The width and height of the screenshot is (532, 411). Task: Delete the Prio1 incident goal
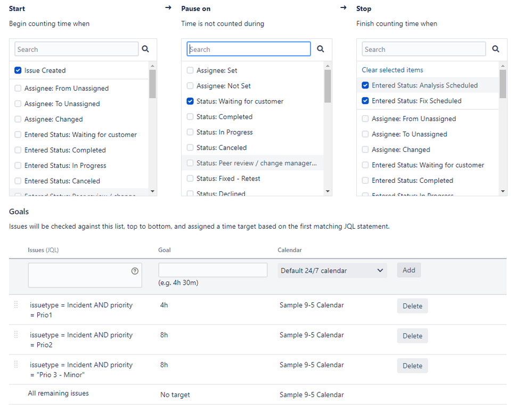(x=412, y=305)
